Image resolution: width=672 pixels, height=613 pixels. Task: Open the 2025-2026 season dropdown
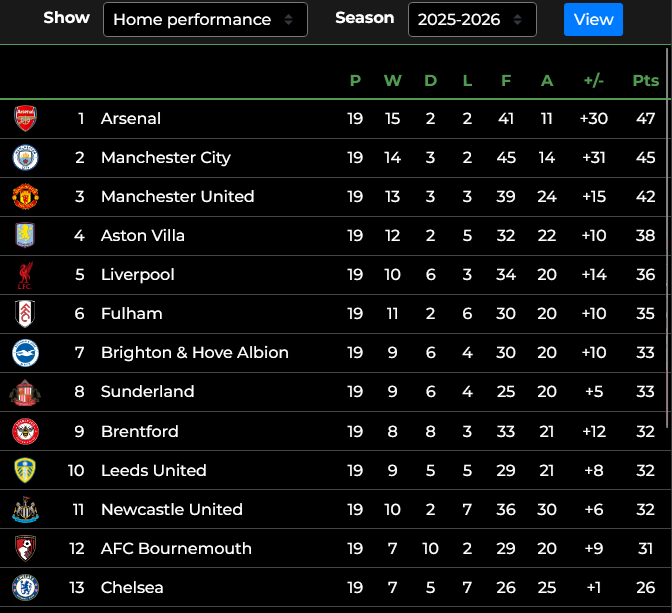point(472,20)
